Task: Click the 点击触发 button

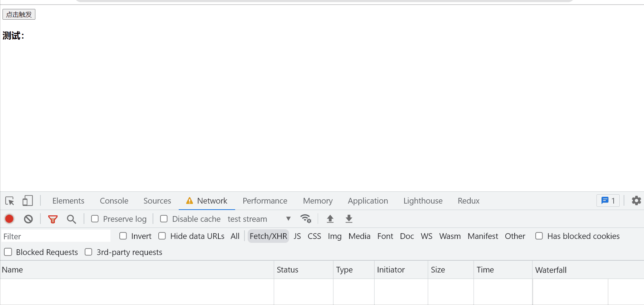Action: 19,14
